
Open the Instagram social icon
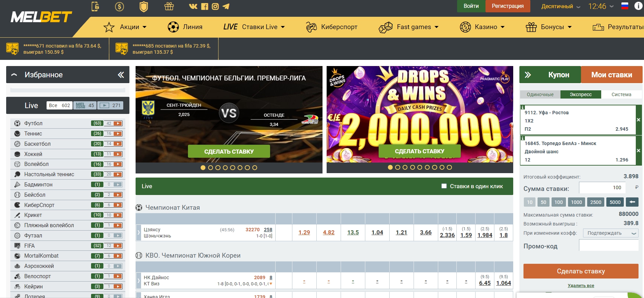(215, 6)
